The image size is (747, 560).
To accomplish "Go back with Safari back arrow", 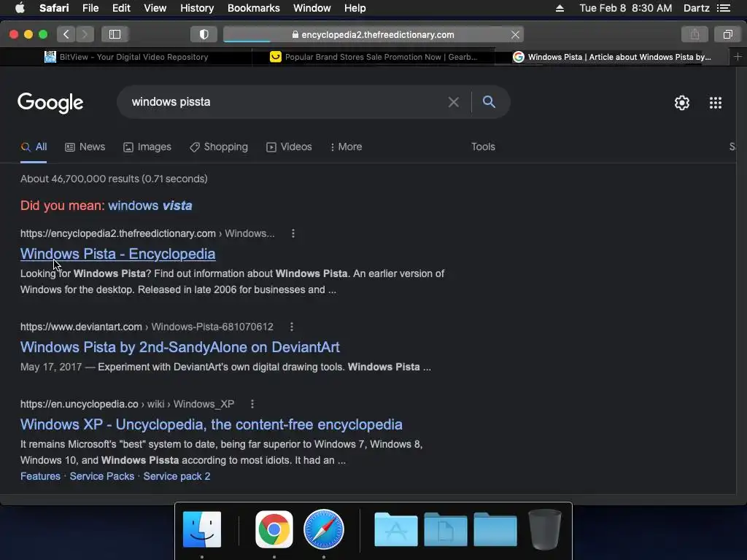I will pyautogui.click(x=66, y=34).
